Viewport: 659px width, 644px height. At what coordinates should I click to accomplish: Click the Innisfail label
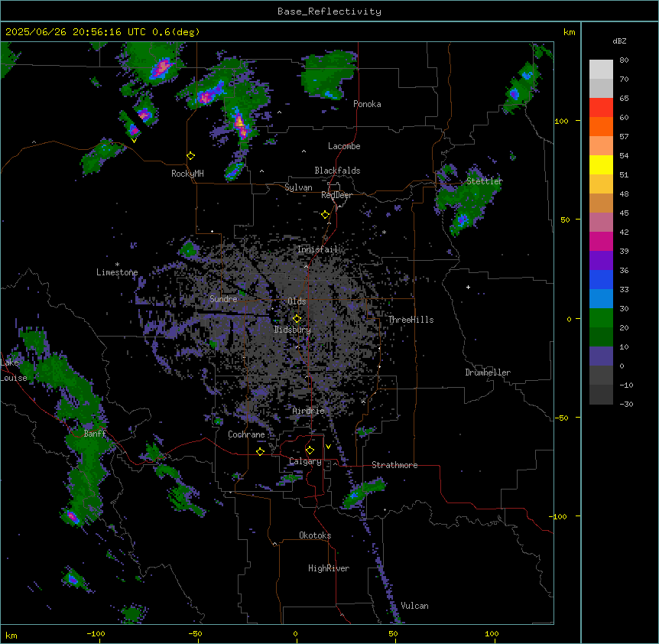click(317, 249)
